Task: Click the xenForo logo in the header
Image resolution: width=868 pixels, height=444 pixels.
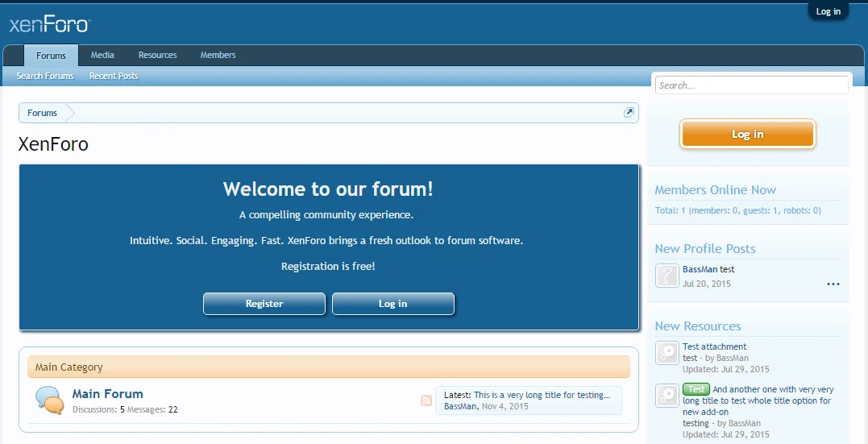Action: 50,24
